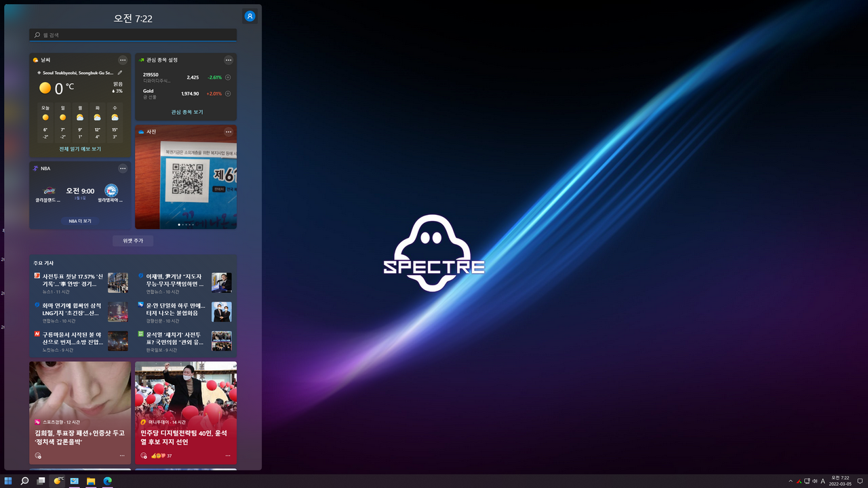Image resolution: width=868 pixels, height=488 pixels.
Task: Click the 'NBA 더 보기' button
Action: pyautogui.click(x=80, y=221)
